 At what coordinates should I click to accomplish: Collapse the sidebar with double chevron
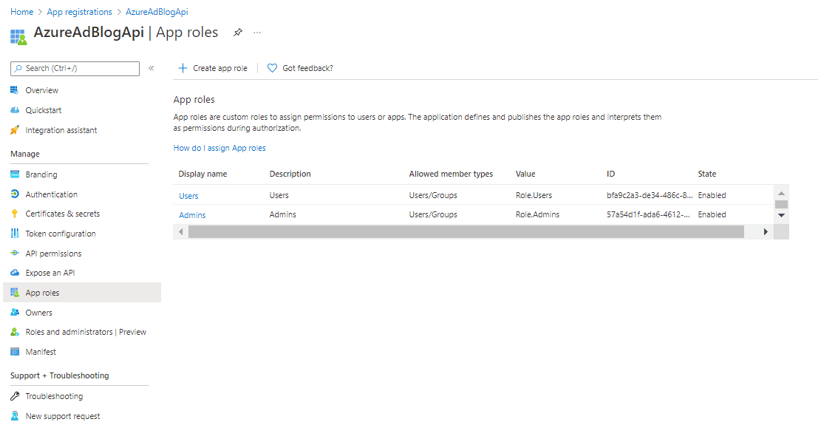click(151, 68)
